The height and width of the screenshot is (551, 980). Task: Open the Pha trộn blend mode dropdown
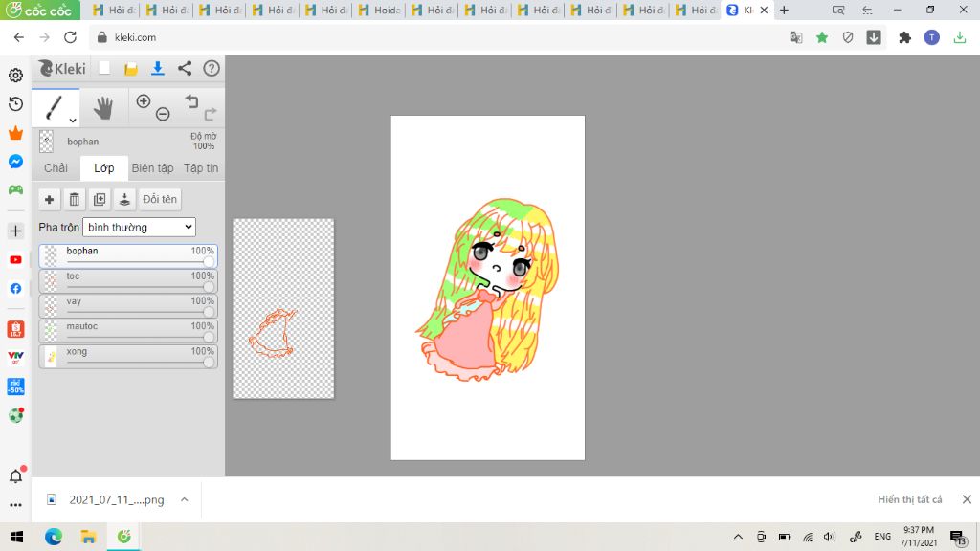point(139,227)
